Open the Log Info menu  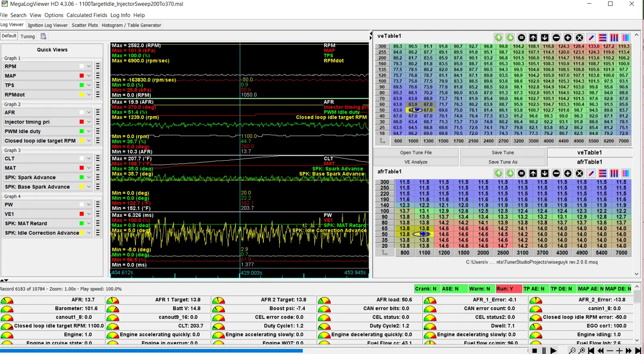[120, 15]
